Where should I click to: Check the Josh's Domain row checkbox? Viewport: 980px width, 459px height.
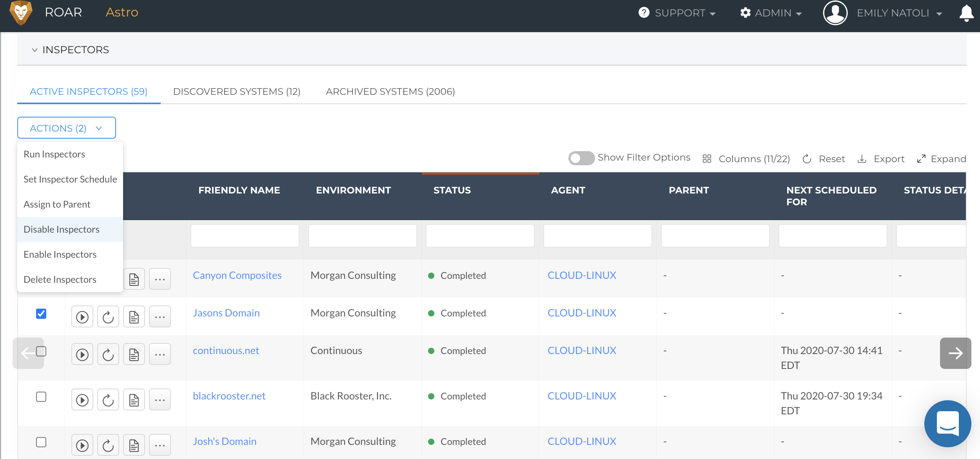coord(41,442)
